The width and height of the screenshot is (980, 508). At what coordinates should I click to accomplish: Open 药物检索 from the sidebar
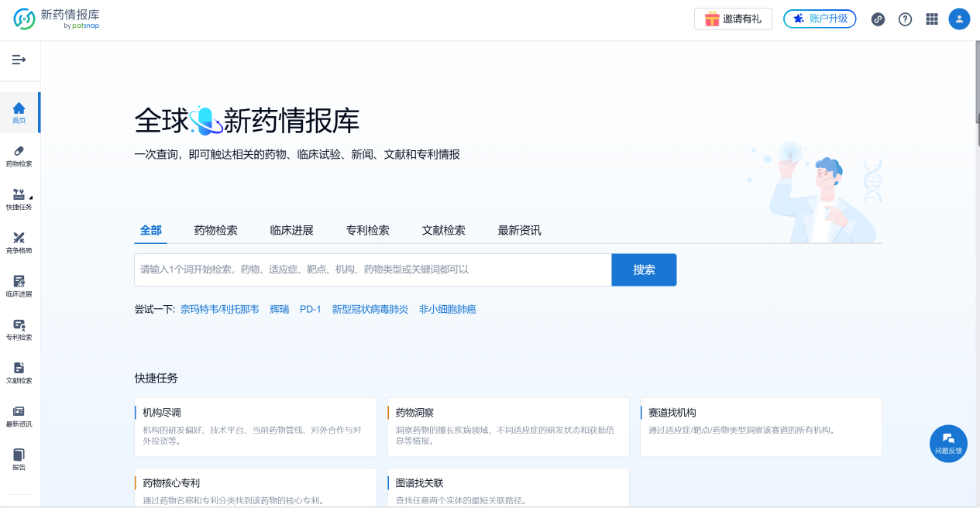coord(19,156)
